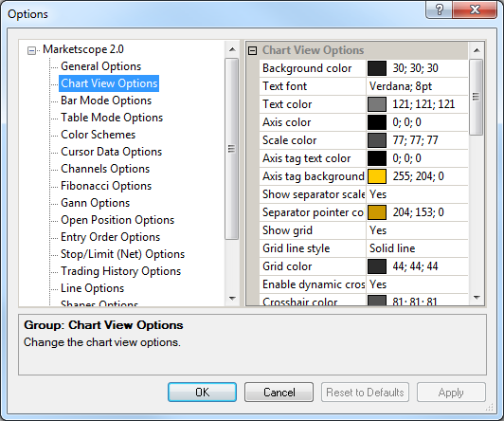
Task: Click the Help question mark button
Action: click(439, 9)
